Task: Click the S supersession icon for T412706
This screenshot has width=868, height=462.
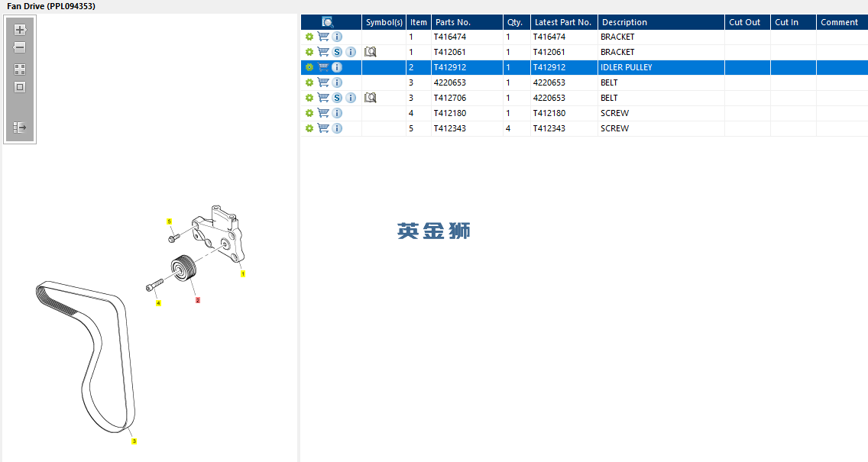Action: 337,98
